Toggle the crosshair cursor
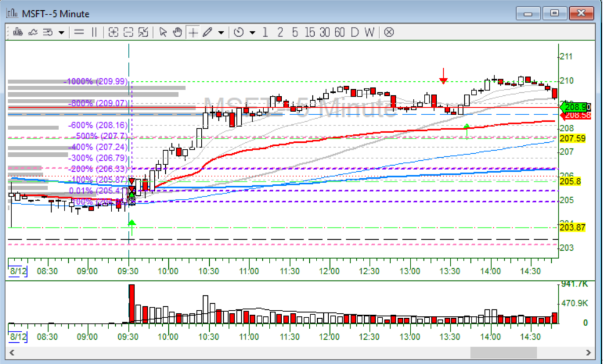The image size is (603, 364). pyautogui.click(x=192, y=32)
